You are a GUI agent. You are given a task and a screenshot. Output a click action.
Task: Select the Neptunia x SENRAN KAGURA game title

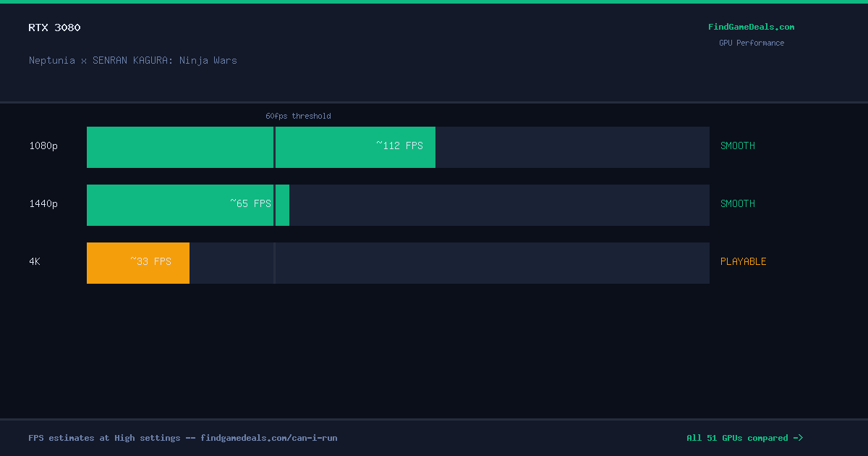tap(133, 60)
